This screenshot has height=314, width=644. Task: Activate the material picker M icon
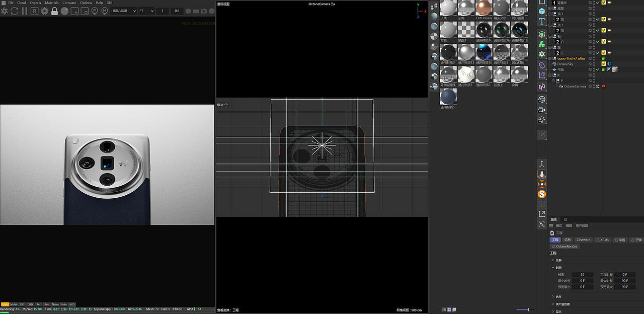(105, 11)
